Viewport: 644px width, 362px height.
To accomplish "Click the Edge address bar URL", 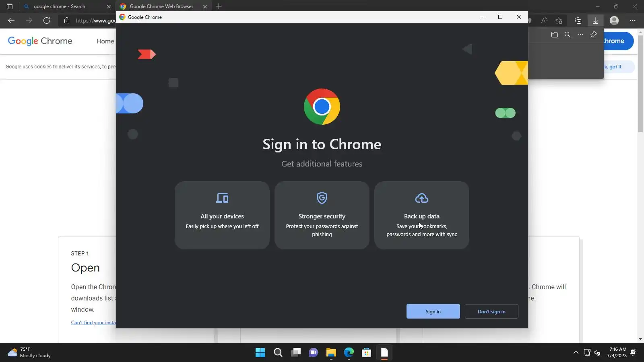I will (96, 21).
